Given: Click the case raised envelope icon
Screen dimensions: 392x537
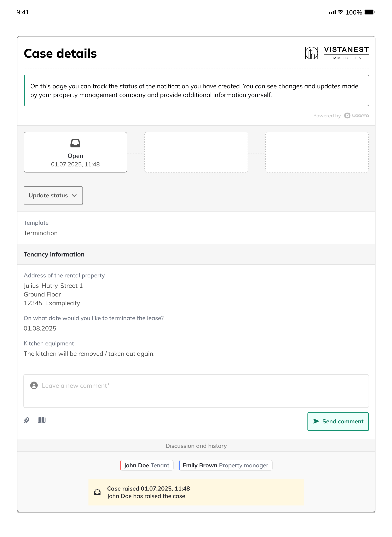Looking at the screenshot, I should (x=97, y=492).
